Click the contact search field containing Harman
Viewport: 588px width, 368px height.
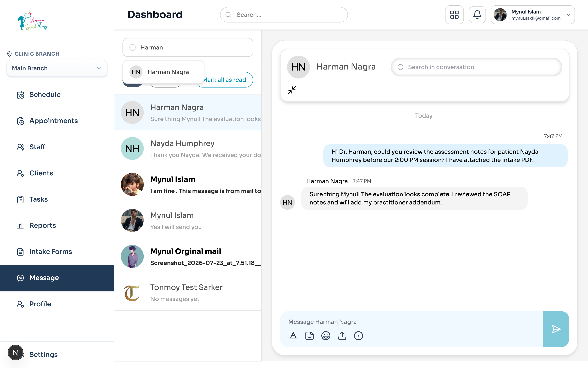pos(188,47)
